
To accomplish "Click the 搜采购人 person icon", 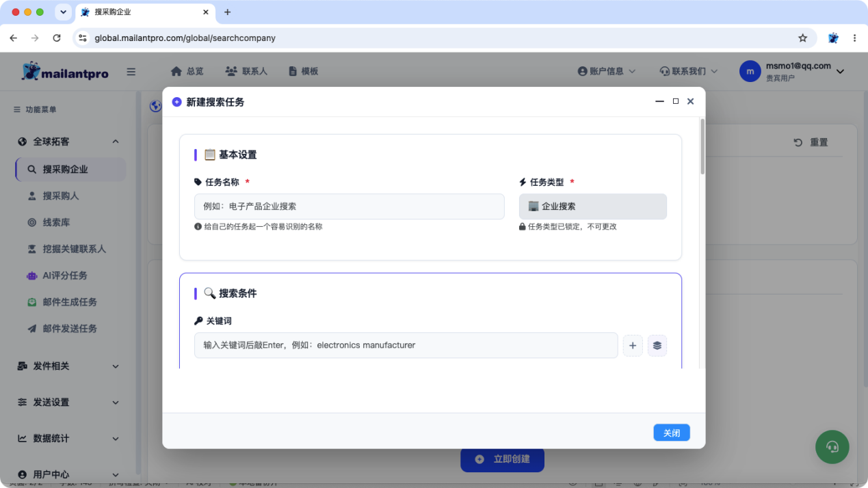I will 31,196.
